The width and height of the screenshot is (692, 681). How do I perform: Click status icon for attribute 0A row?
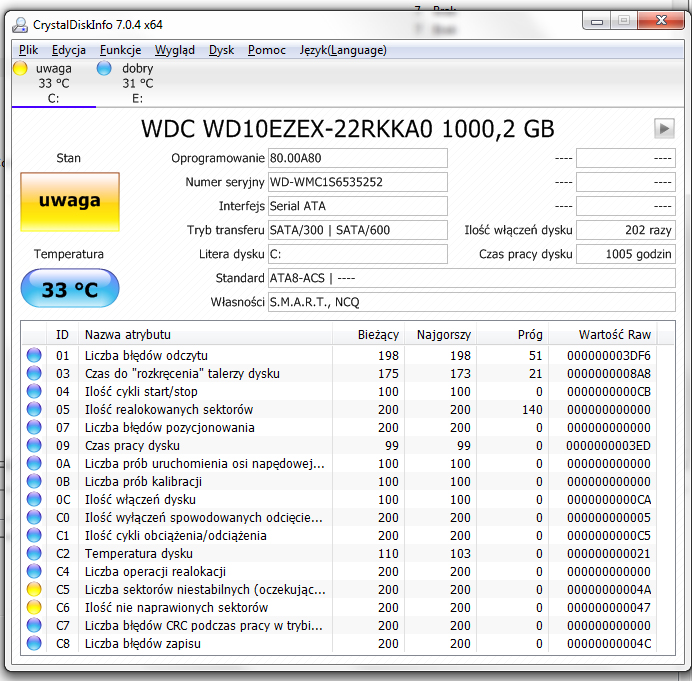coord(34,463)
